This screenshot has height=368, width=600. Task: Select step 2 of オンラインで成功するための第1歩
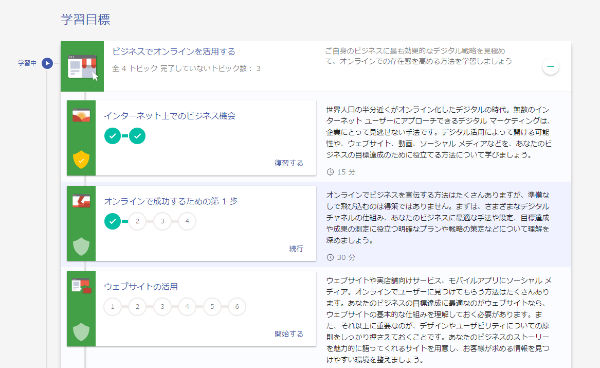(x=137, y=221)
